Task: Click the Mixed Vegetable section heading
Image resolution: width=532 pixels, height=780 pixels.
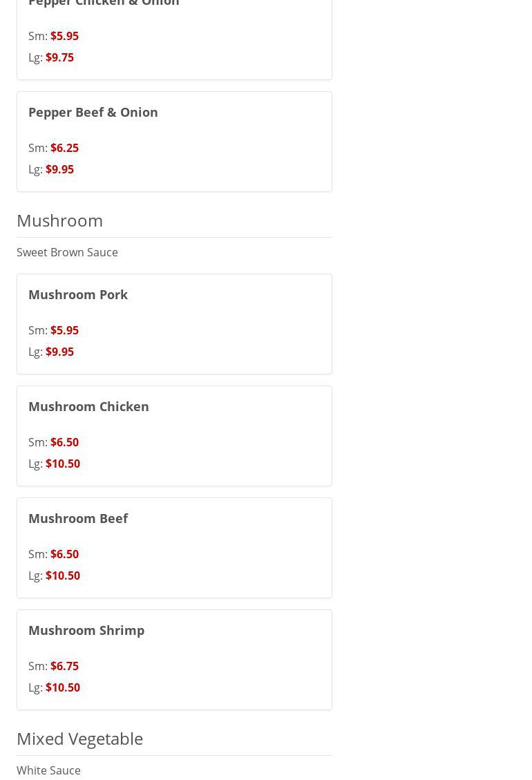Action: click(x=79, y=739)
